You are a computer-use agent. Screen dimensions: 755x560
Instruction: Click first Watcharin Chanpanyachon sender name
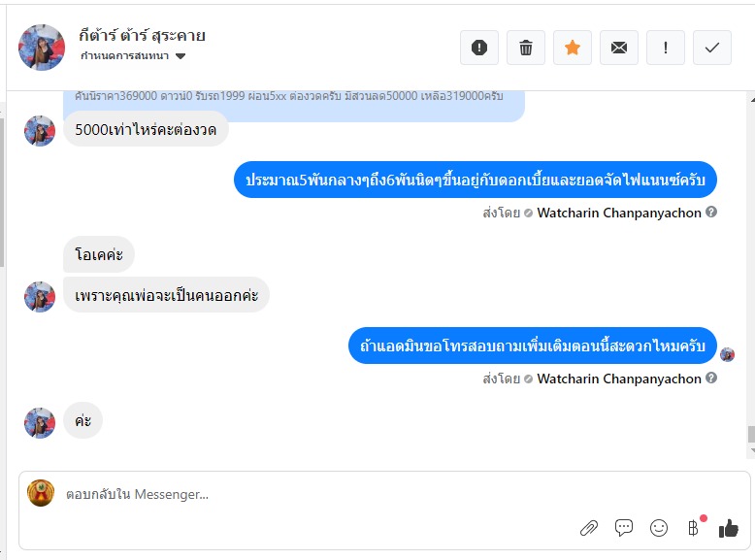coord(619,213)
